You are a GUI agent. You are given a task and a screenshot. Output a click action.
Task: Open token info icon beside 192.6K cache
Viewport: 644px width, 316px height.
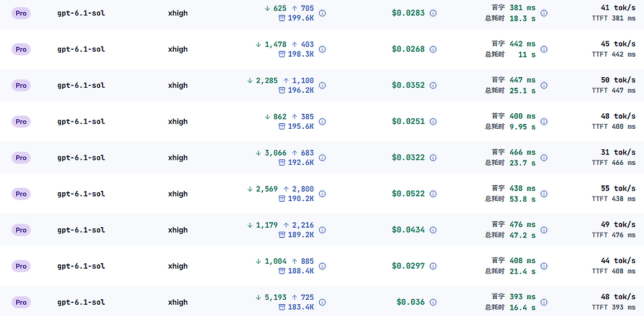[x=322, y=157]
